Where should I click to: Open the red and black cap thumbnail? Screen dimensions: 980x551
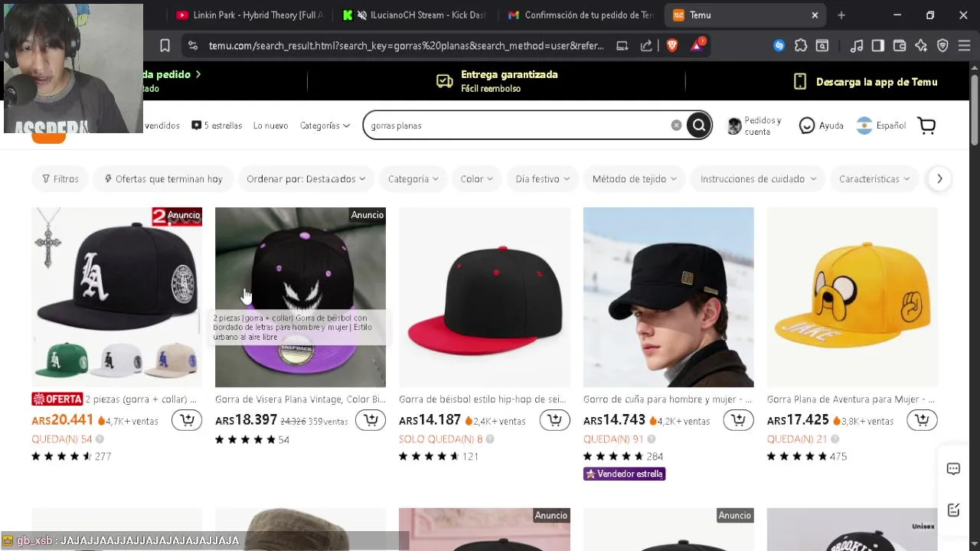tap(485, 297)
